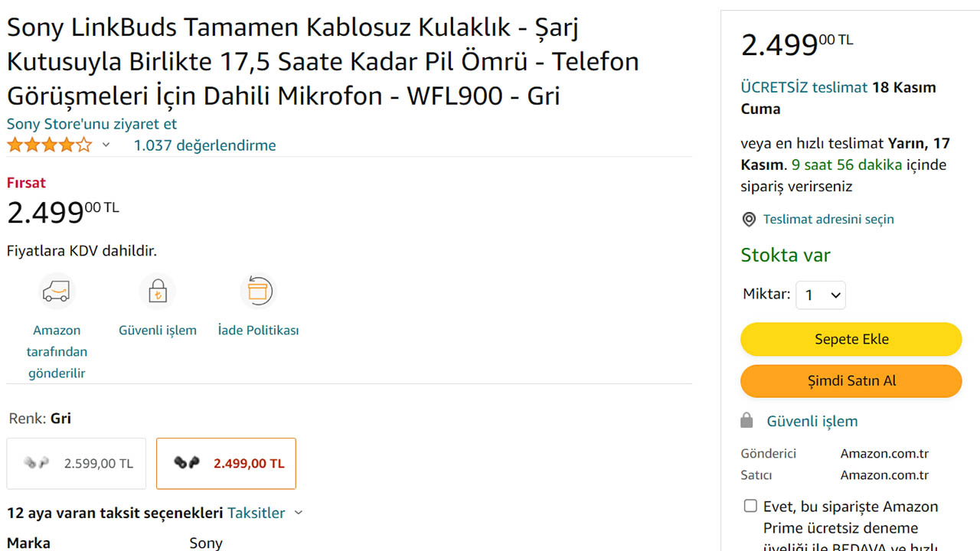
Task: Click the return policy box icon
Action: coord(258,292)
